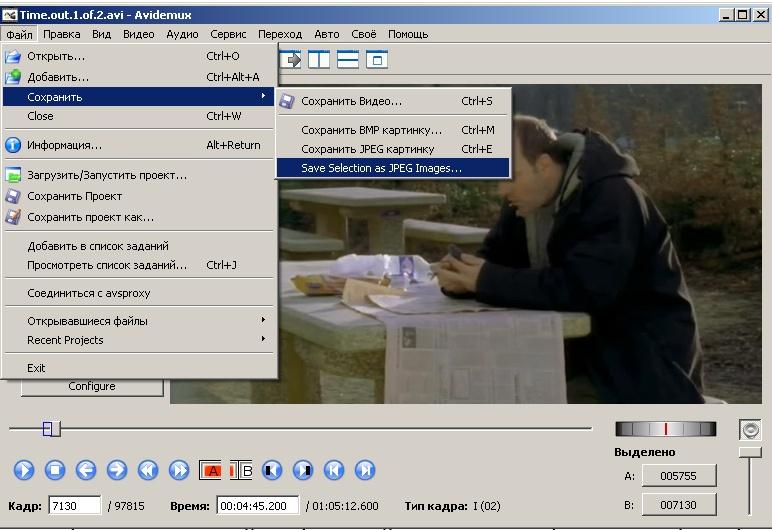The width and height of the screenshot is (772, 530).
Task: Click the Play button
Action: pos(24,470)
